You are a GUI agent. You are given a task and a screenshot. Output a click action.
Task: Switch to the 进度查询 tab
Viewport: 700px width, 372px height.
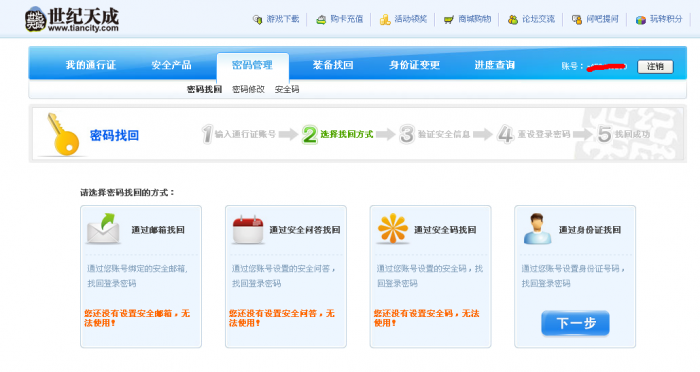(495, 65)
